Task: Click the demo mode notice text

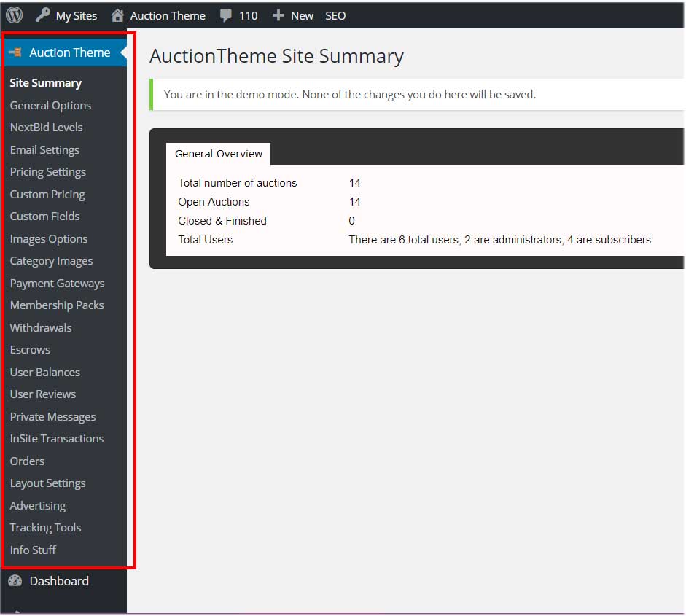Action: coord(350,95)
